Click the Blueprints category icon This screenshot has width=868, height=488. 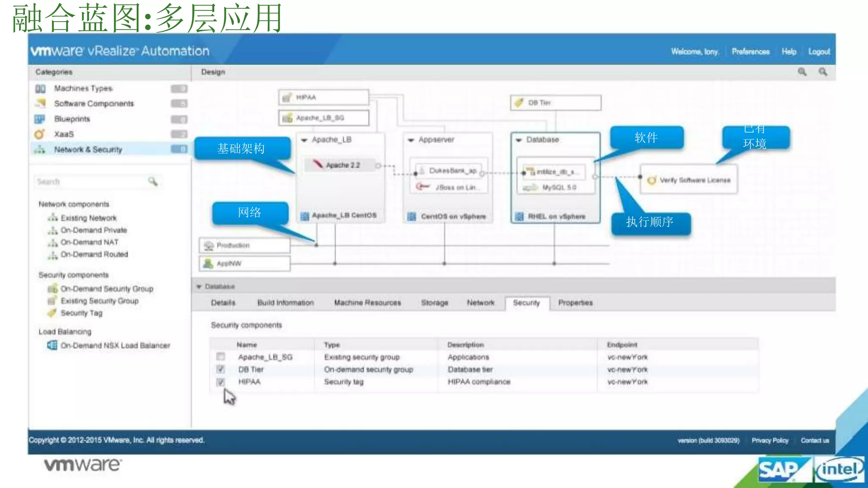[x=40, y=119]
